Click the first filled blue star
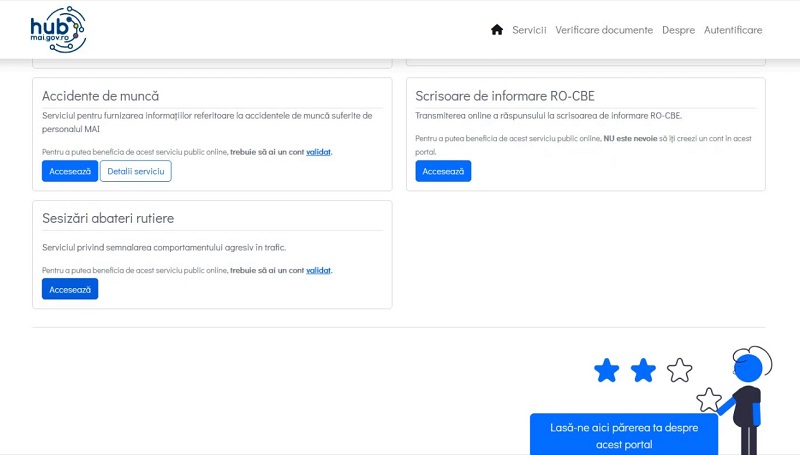Image resolution: width=800 pixels, height=455 pixels. point(607,371)
